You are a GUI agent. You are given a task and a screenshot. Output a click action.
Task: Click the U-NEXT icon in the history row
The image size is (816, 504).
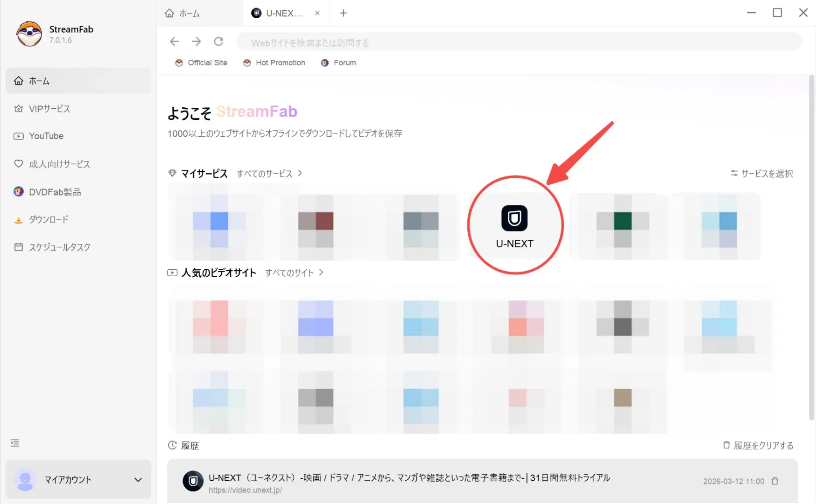(x=193, y=481)
